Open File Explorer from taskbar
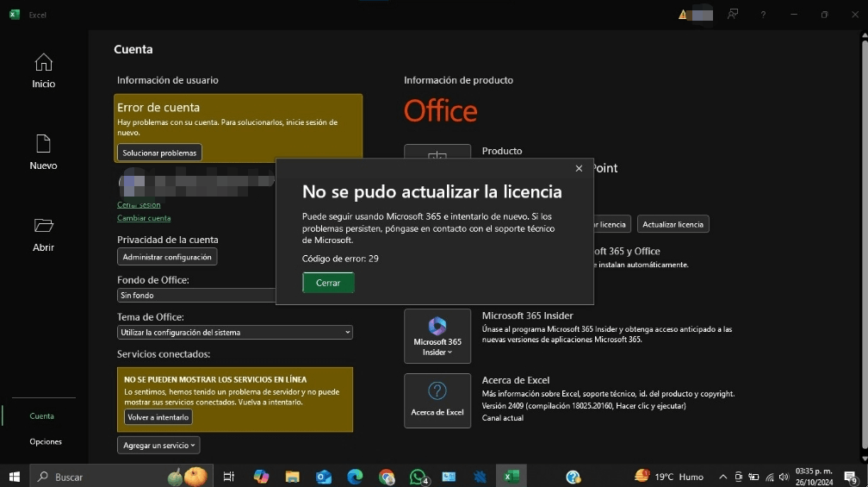Viewport: 868px width, 487px height. coord(292,477)
